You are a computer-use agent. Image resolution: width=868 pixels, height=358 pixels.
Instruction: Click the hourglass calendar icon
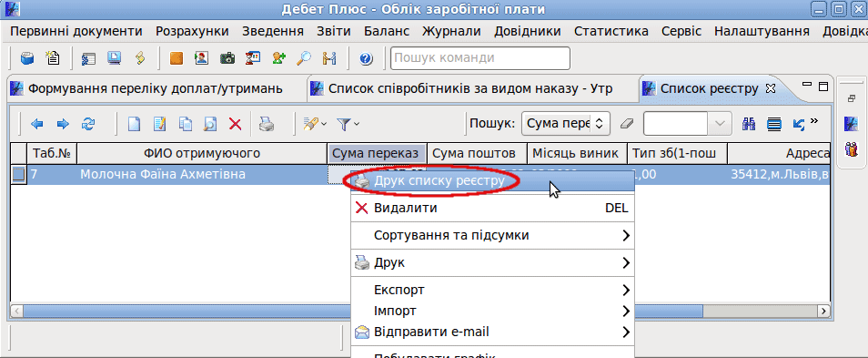tap(253, 58)
